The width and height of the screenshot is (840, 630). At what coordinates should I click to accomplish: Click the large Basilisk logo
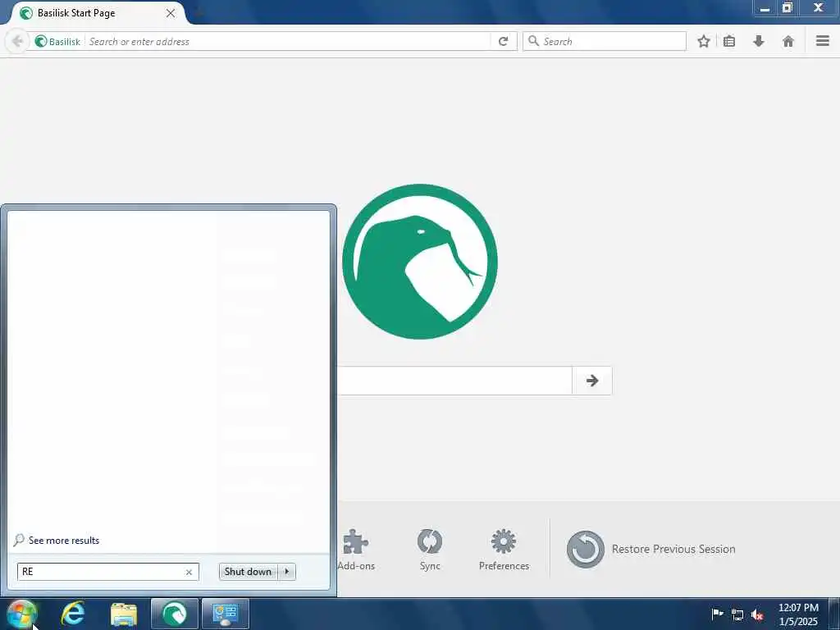(419, 262)
